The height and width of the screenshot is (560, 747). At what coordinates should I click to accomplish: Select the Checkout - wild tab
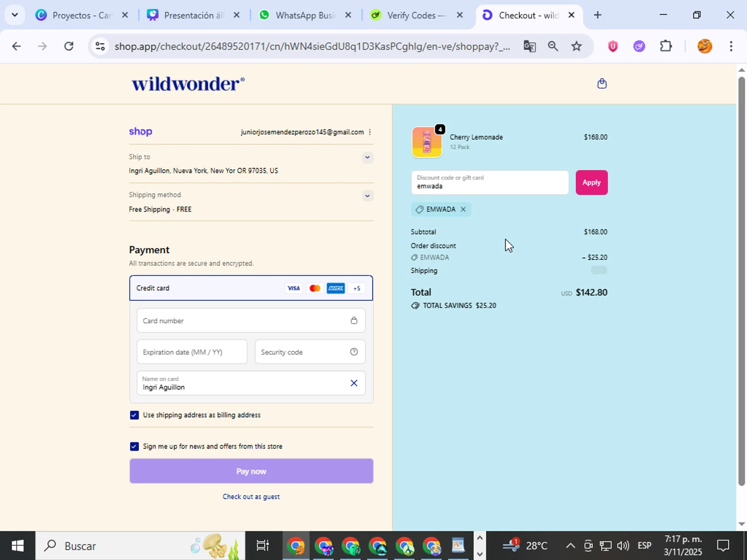528,15
